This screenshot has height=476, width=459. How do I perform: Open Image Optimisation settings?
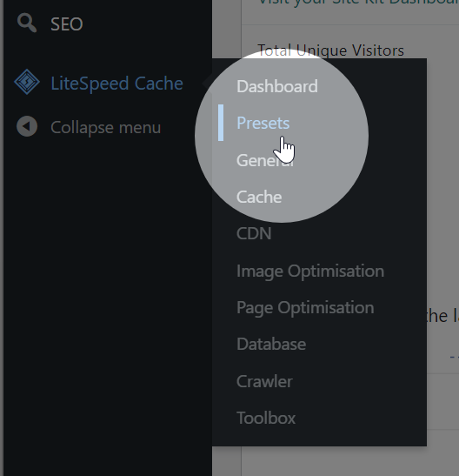pos(310,271)
